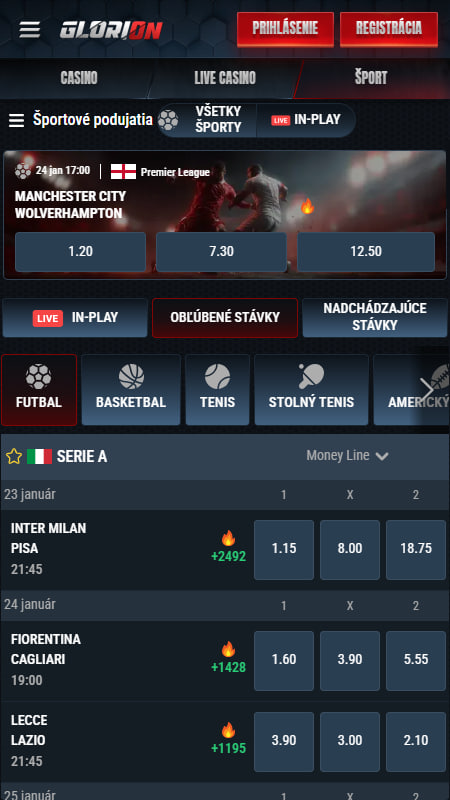Screen dimensions: 450x800
Task: Open +2492 more markets for Inter Milan
Action: tap(229, 556)
